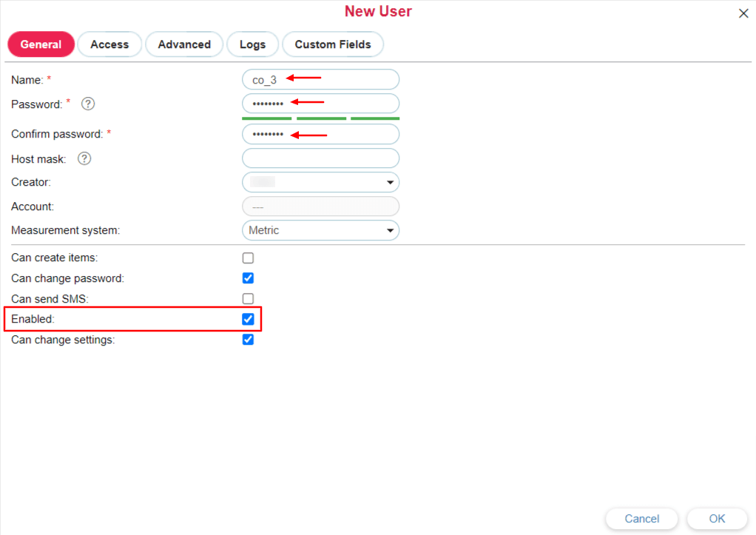Click the Cancel button
Viewport: 756px width, 535px height.
[641, 519]
